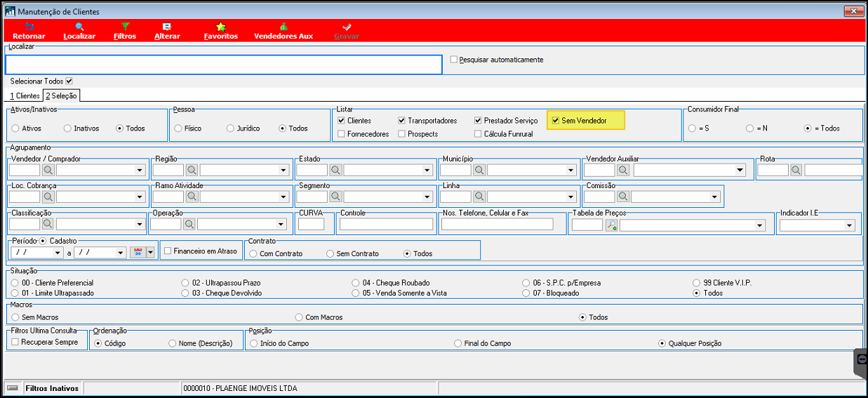The width and height of the screenshot is (868, 398).
Task: Click the Loc. Cobrança lookup magnifier
Action: click(x=48, y=197)
